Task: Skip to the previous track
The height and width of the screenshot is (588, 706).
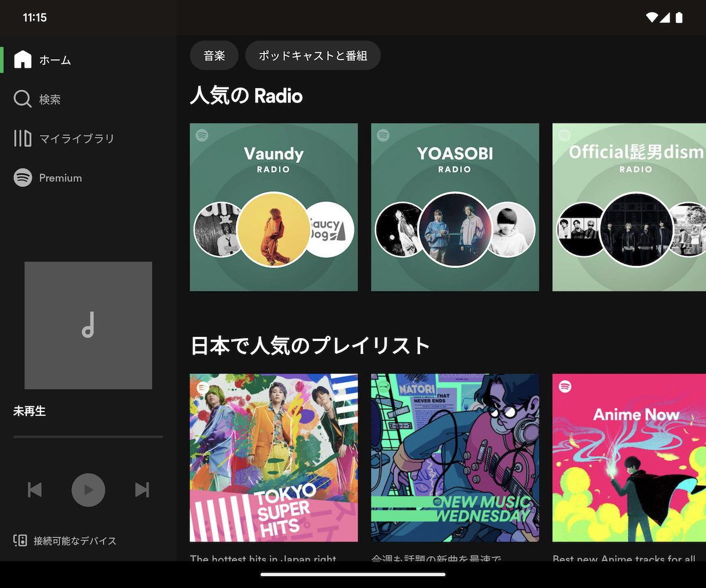Action: [x=35, y=489]
